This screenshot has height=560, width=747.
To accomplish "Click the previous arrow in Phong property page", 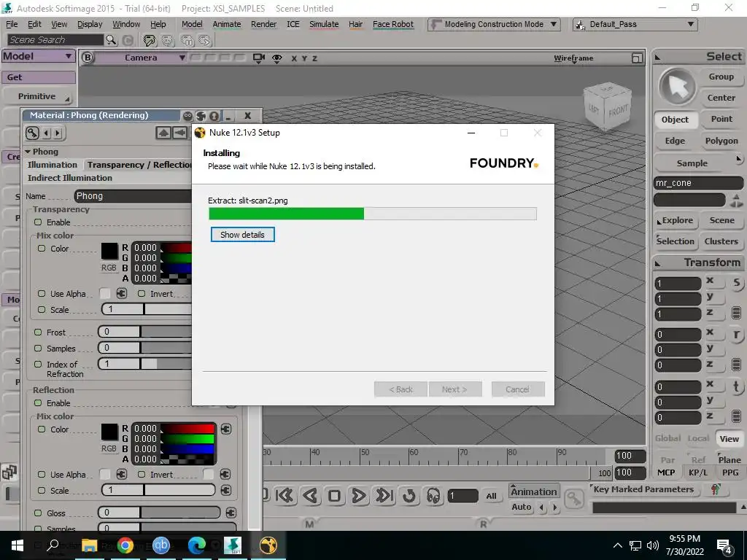I will [x=46, y=133].
